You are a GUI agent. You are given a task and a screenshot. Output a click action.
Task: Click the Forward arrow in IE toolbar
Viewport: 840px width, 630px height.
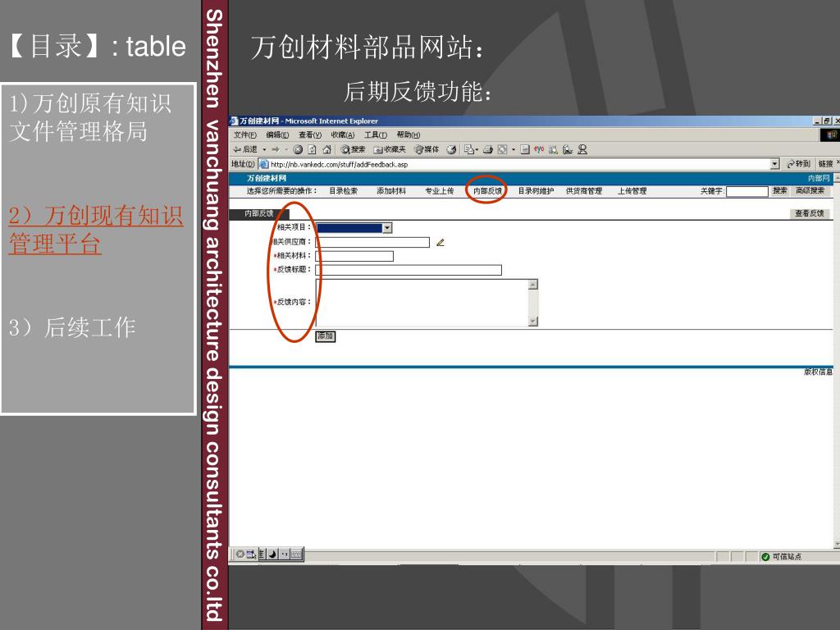pos(276,149)
